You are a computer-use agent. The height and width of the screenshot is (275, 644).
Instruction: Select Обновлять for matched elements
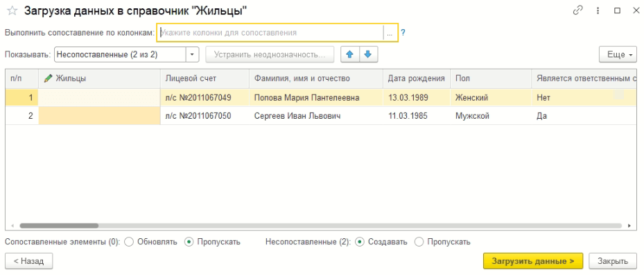tap(128, 242)
